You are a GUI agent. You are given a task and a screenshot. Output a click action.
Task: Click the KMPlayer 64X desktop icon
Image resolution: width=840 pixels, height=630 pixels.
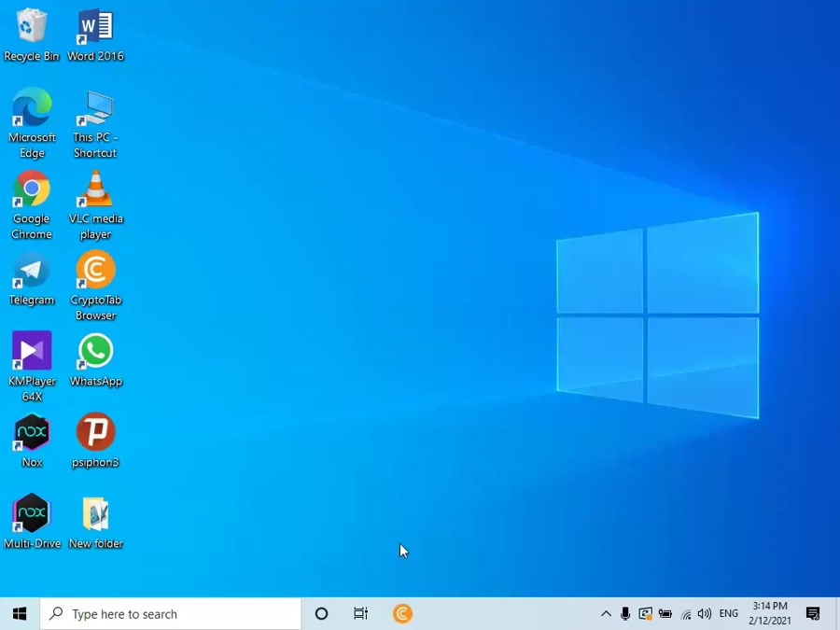coord(32,367)
